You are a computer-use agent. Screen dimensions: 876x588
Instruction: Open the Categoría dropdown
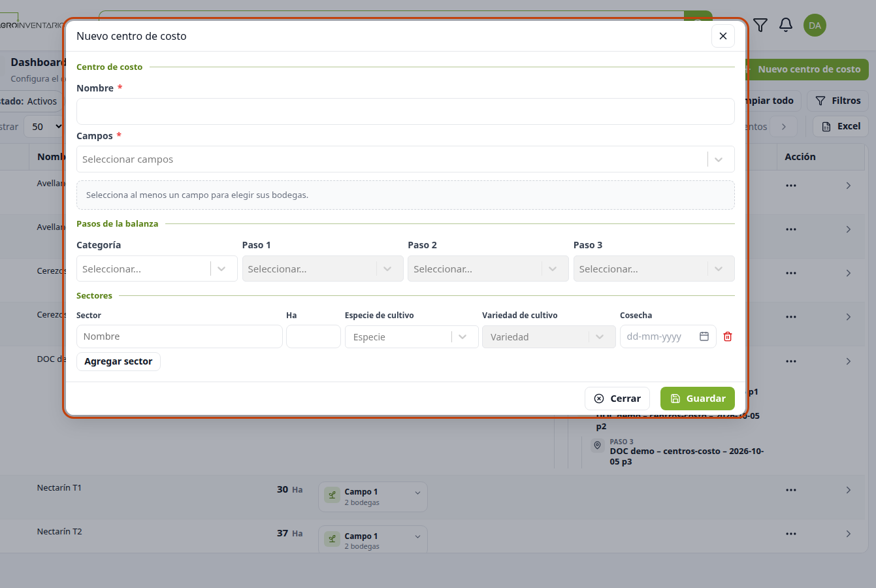(x=157, y=269)
